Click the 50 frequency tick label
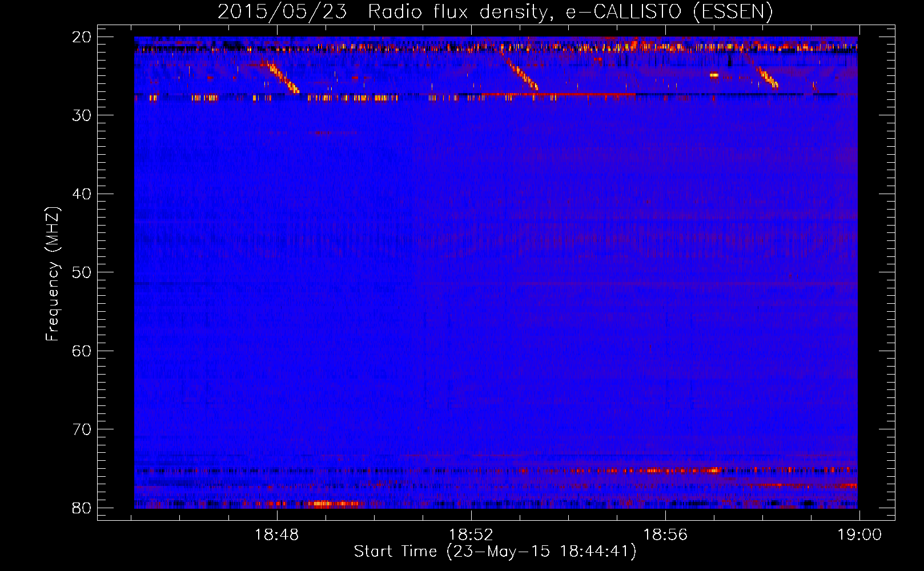924x571 pixels. [82, 272]
